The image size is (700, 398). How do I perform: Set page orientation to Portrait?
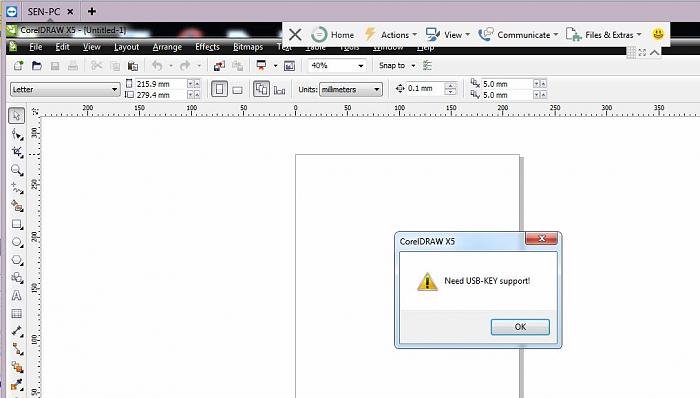click(219, 89)
